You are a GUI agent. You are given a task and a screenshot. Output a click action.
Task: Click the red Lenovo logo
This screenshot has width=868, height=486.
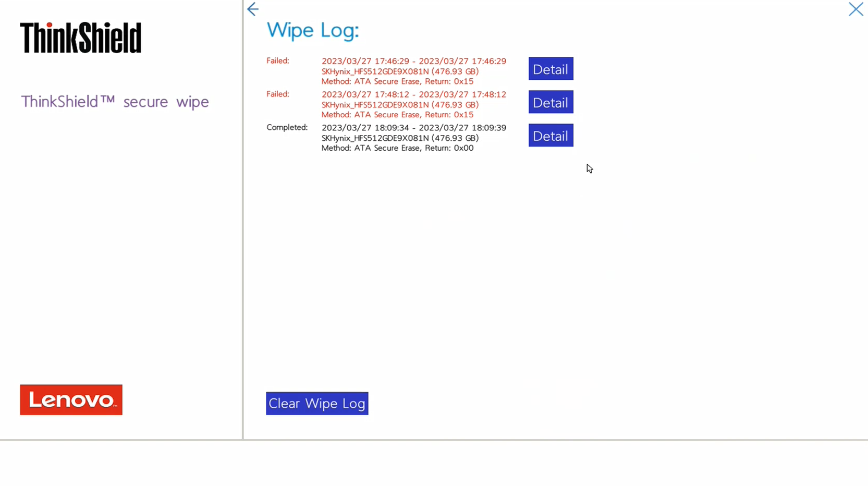(71, 400)
